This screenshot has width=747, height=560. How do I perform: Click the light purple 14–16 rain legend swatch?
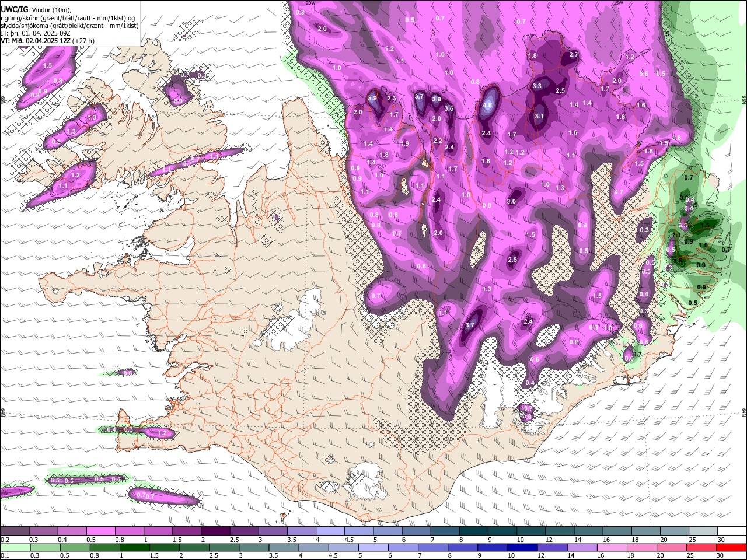click(x=582, y=548)
